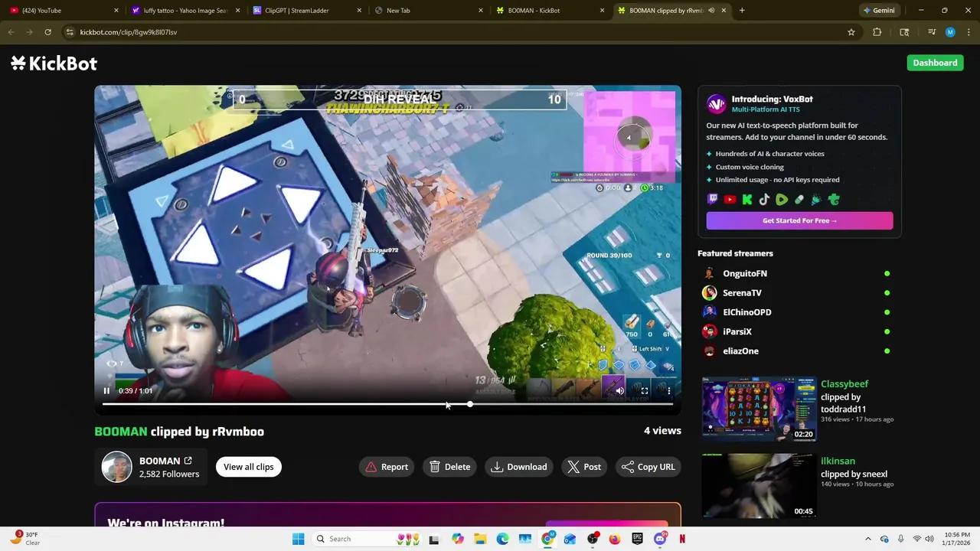Click the green chameleon icon in VoxBot ad
This screenshot has height=551, width=980.
[x=834, y=200]
